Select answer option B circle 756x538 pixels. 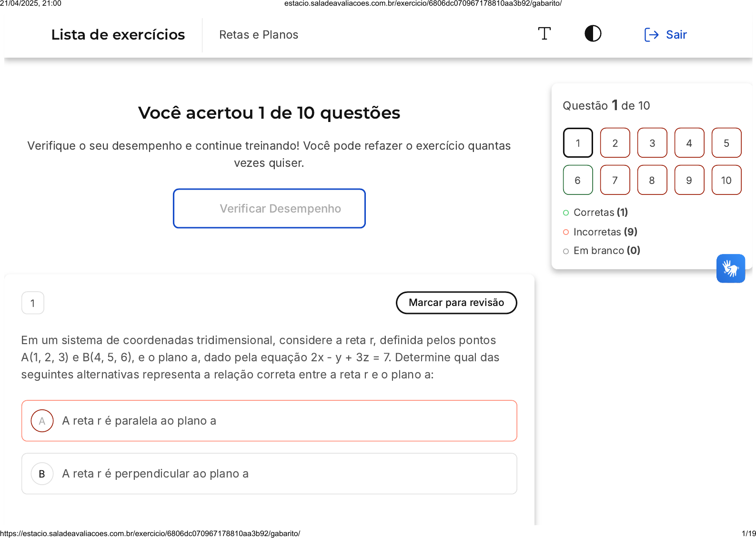click(x=42, y=474)
